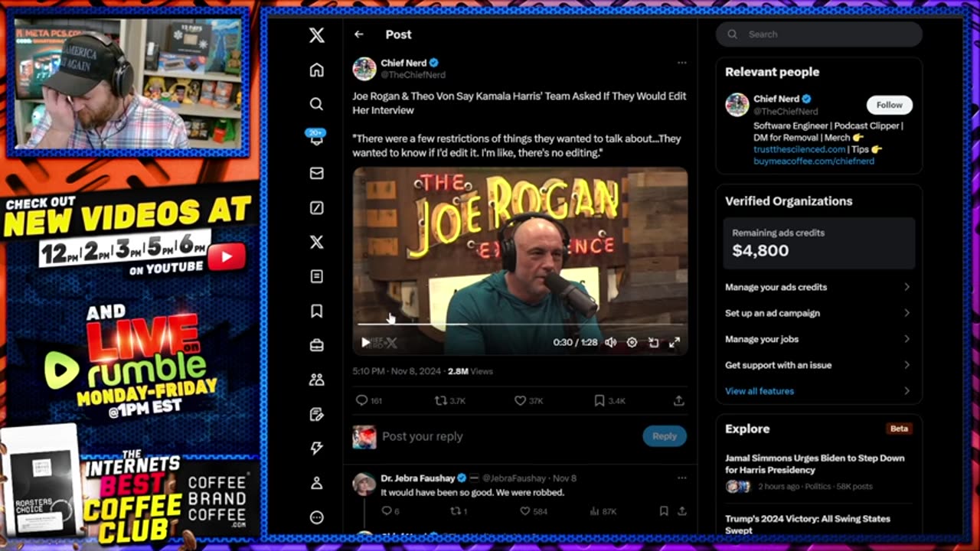
Task: Open Dr. Jebra Faushay profile name
Action: (418, 478)
